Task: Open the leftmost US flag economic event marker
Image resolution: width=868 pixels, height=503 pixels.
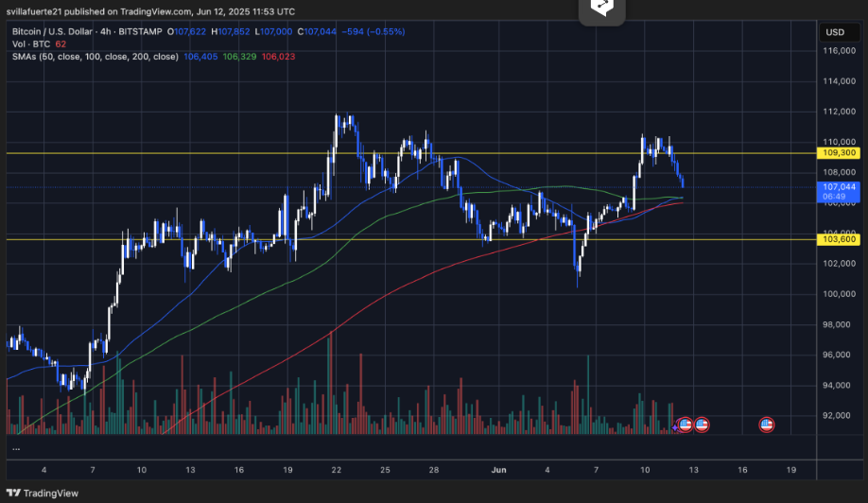Action: pos(686,425)
